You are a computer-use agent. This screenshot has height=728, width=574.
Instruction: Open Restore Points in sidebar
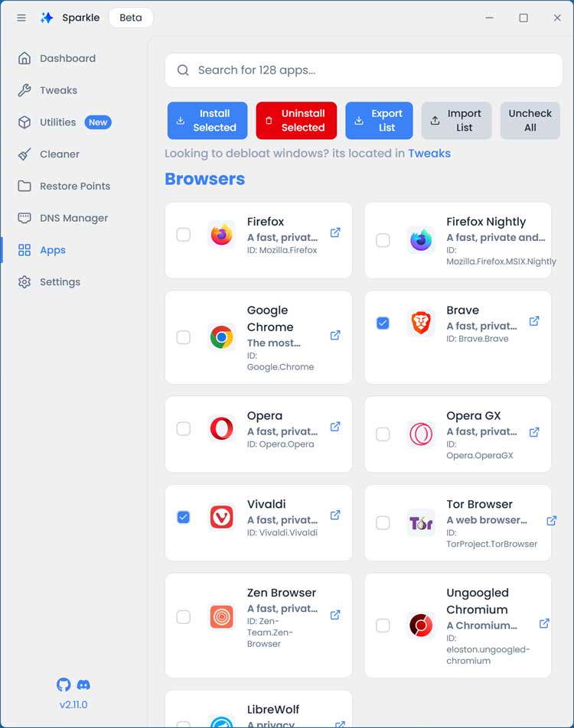(x=75, y=186)
